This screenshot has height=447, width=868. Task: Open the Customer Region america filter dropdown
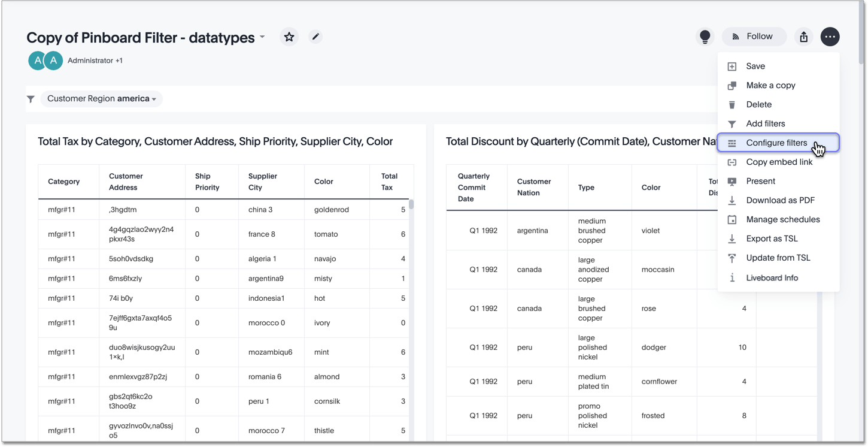pyautogui.click(x=101, y=99)
